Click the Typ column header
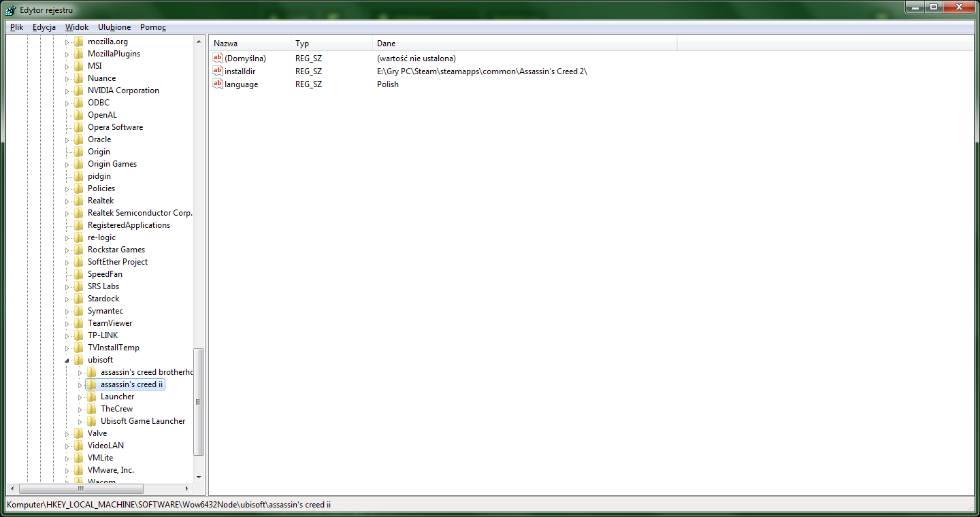 point(331,44)
